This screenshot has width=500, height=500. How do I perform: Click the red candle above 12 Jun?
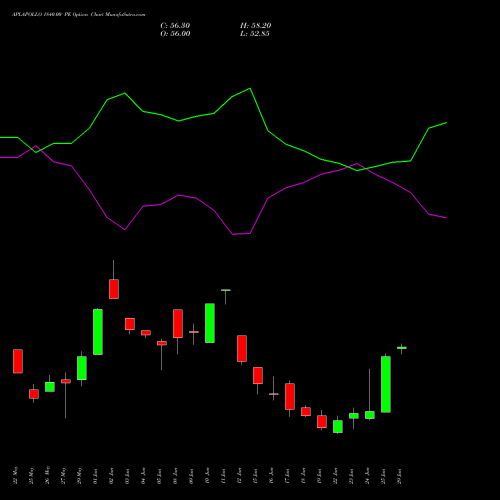coord(242,348)
